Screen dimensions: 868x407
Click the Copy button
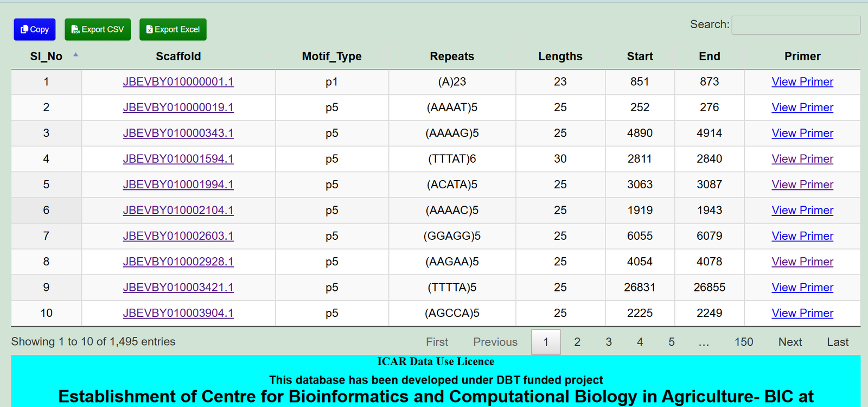click(35, 29)
